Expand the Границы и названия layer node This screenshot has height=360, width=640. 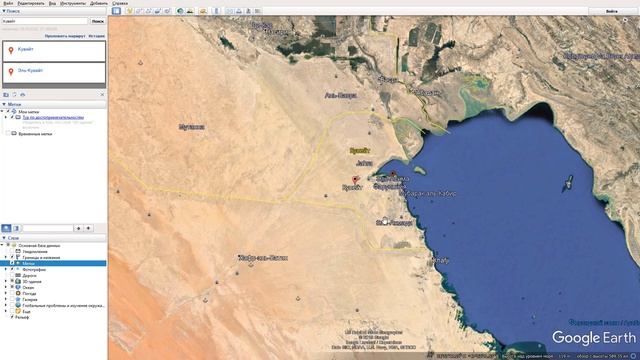(x=6, y=258)
